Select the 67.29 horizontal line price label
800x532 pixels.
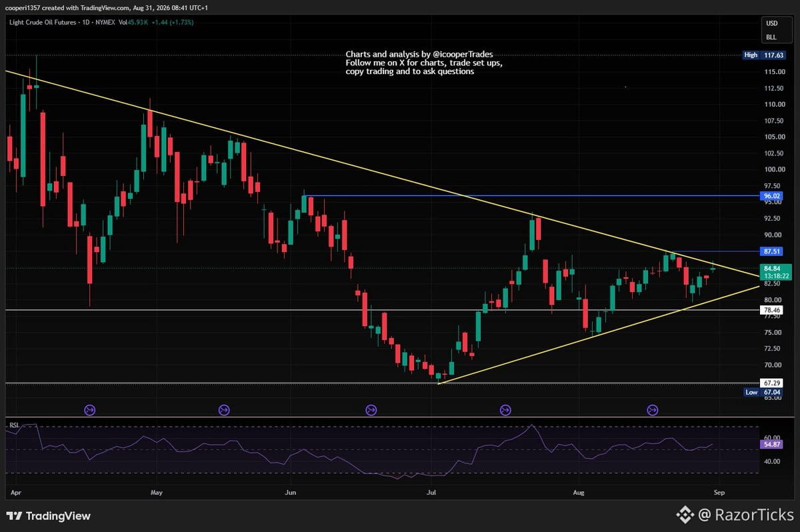(772, 383)
